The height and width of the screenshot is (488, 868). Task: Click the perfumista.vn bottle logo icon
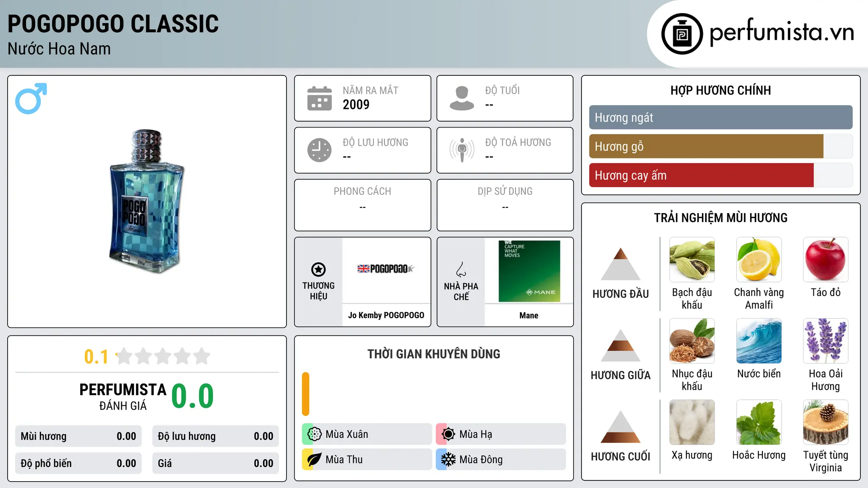point(682,34)
